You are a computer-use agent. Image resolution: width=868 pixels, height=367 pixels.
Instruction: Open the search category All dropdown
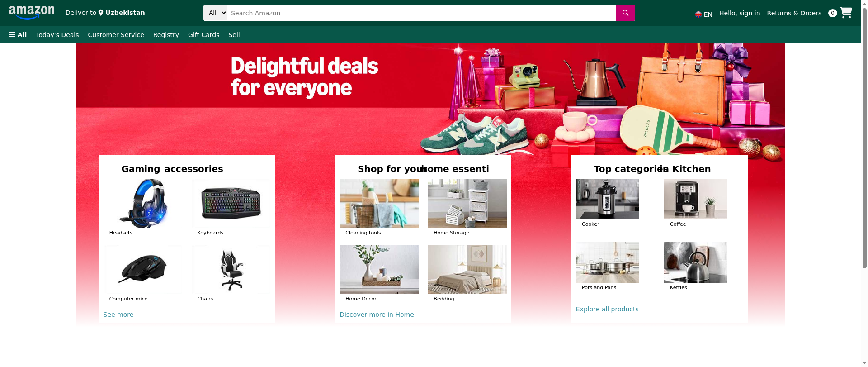(216, 13)
